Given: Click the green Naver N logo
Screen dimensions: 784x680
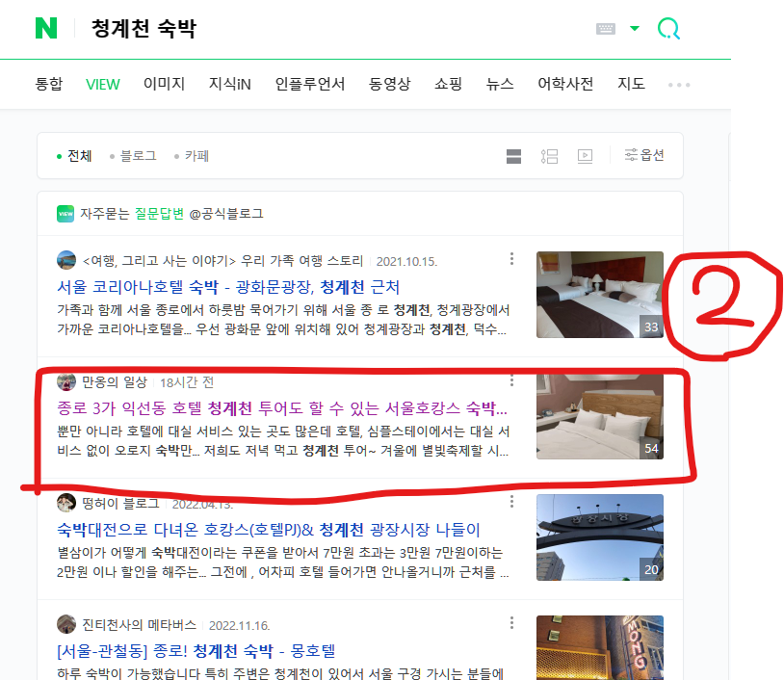Looking at the screenshot, I should tap(46, 28).
